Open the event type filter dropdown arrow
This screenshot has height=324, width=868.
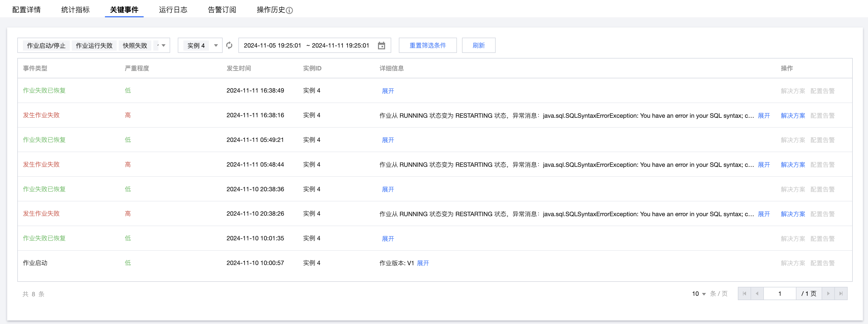pos(164,46)
